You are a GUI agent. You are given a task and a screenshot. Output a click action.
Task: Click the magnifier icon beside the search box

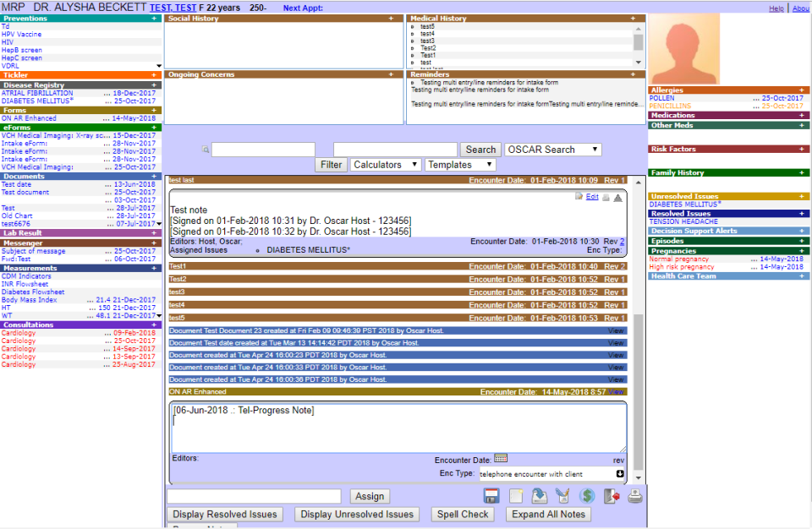(x=206, y=150)
